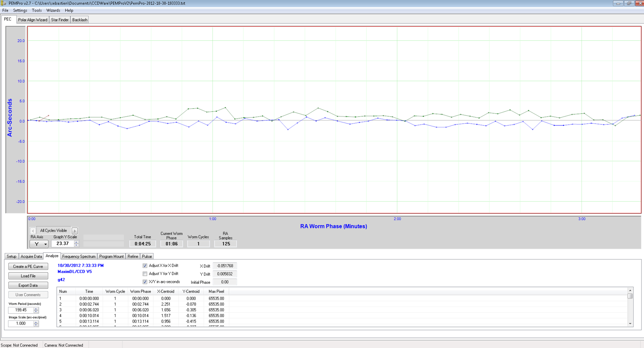Click the Y Drift value field
The width and height of the screenshot is (644, 348).
coord(225,274)
